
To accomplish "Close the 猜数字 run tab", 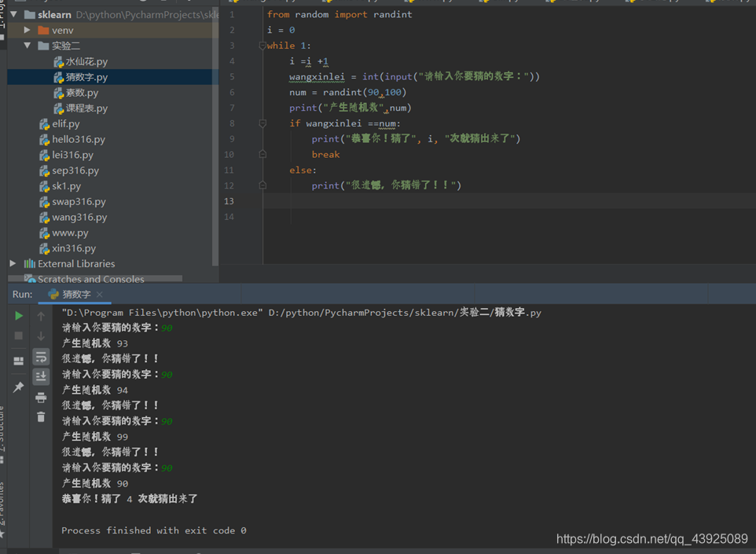I will coord(99,294).
